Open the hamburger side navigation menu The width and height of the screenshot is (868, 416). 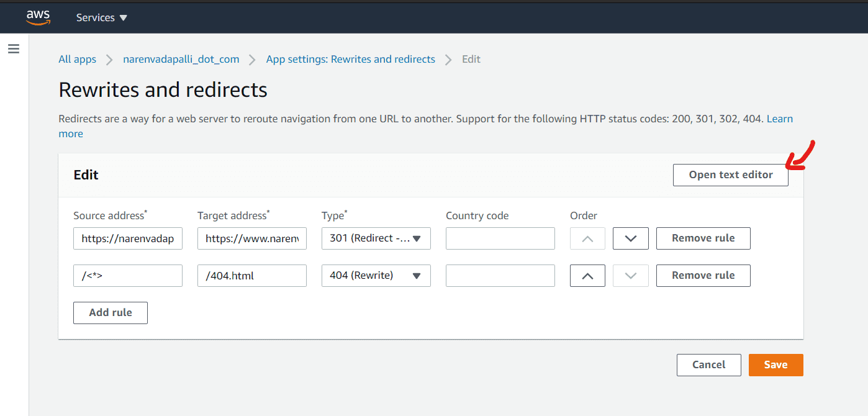[14, 48]
